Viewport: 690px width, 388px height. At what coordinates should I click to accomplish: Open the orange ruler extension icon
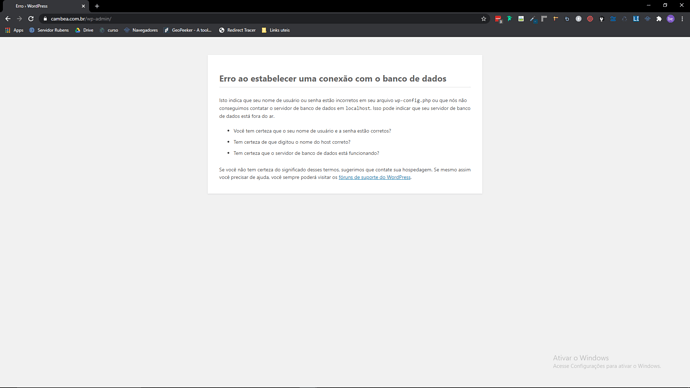[555, 19]
